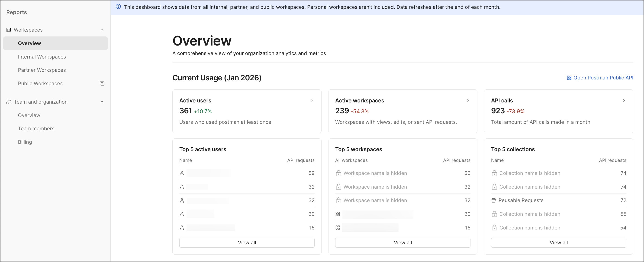Open Partner Workspaces in sidebar

coord(42,70)
